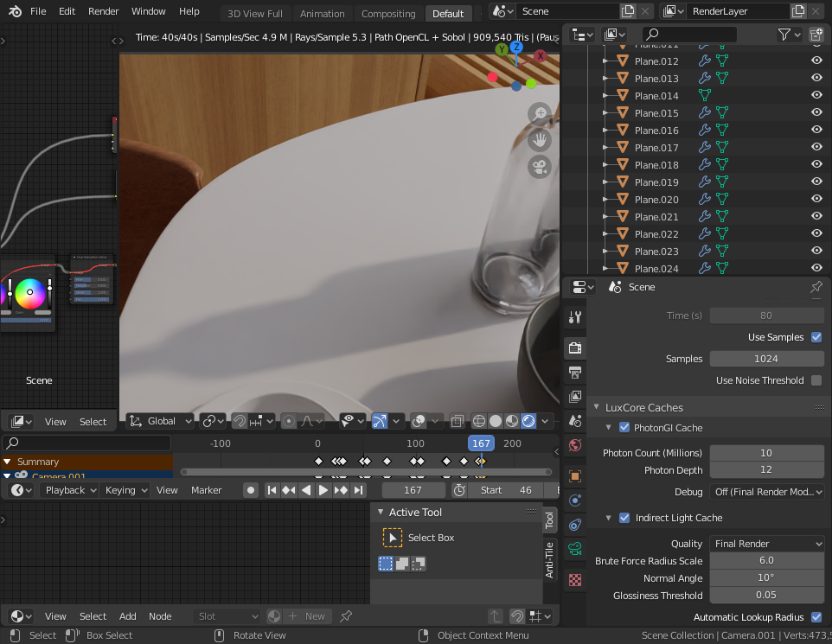Open the Global transform orientation dropdown
Image resolution: width=832 pixels, height=644 pixels.
tap(161, 421)
